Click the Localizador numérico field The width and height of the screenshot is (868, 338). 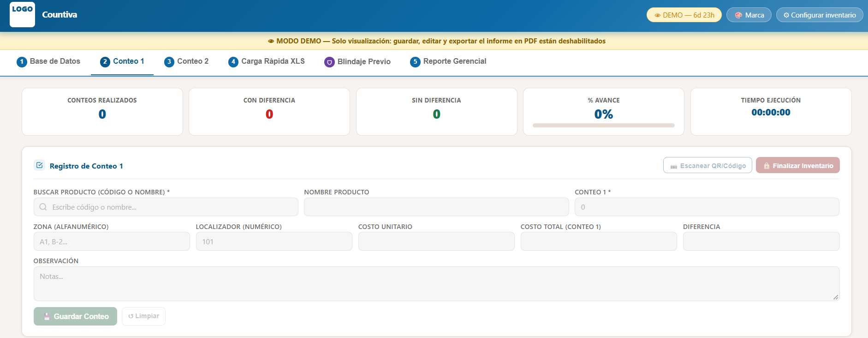coord(274,241)
